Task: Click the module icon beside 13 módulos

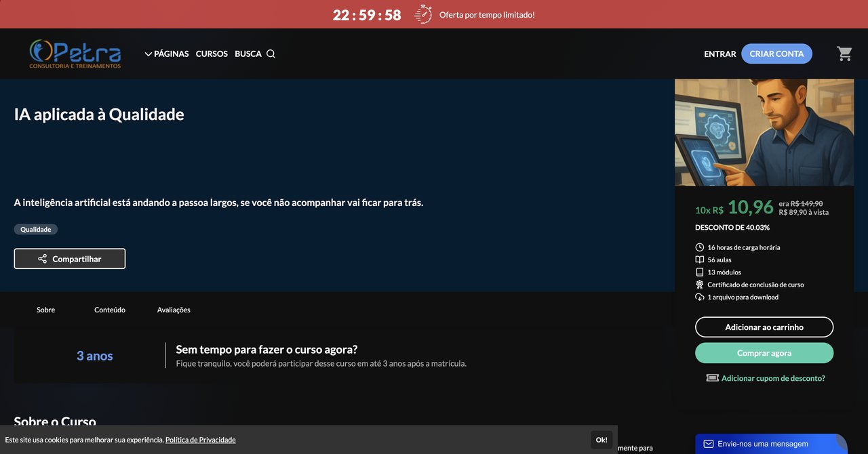Action: click(700, 272)
